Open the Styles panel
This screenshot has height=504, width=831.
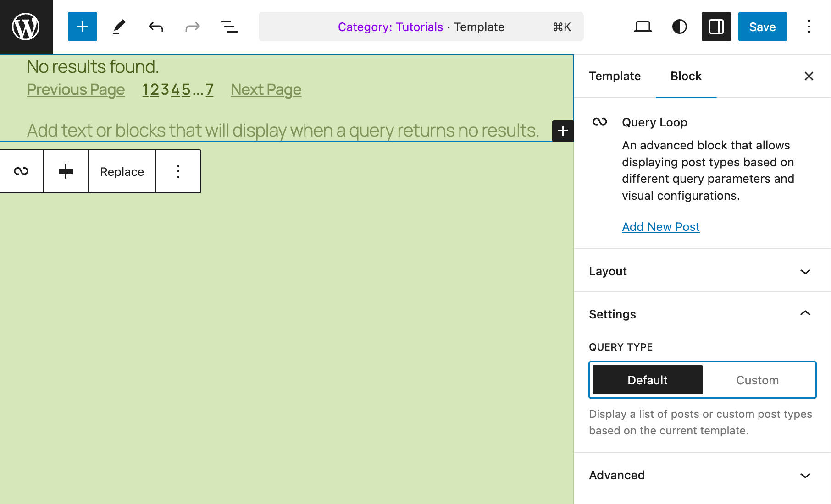(x=679, y=27)
